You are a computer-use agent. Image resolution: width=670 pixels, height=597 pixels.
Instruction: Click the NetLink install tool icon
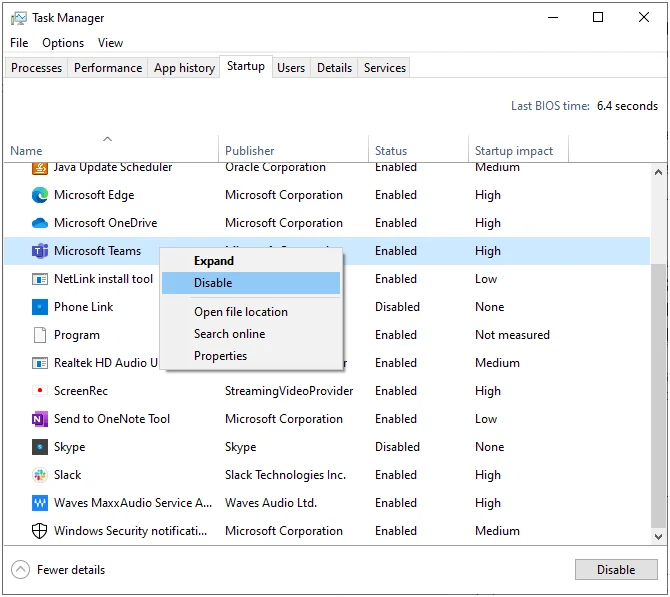pos(40,279)
